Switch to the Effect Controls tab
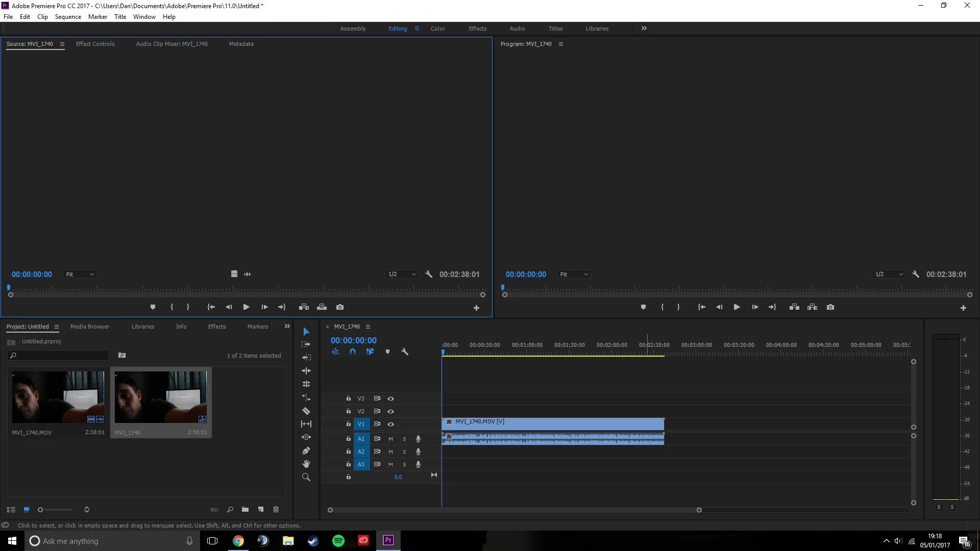 click(95, 44)
